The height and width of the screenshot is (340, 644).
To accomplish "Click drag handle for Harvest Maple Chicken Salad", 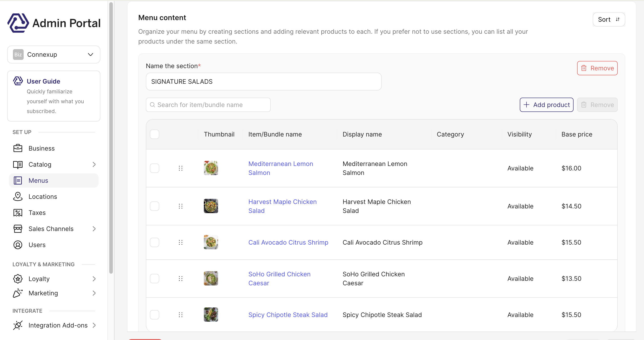I will point(180,206).
